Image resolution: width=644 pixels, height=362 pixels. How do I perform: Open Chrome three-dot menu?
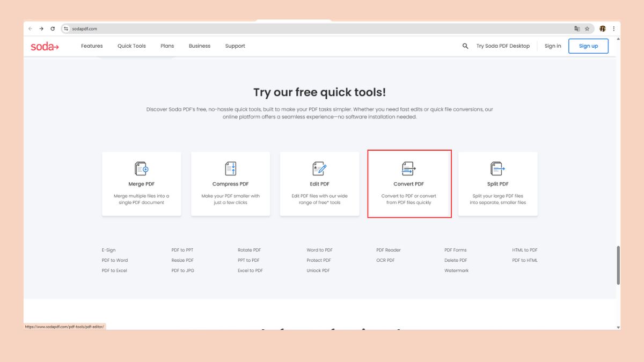613,29
